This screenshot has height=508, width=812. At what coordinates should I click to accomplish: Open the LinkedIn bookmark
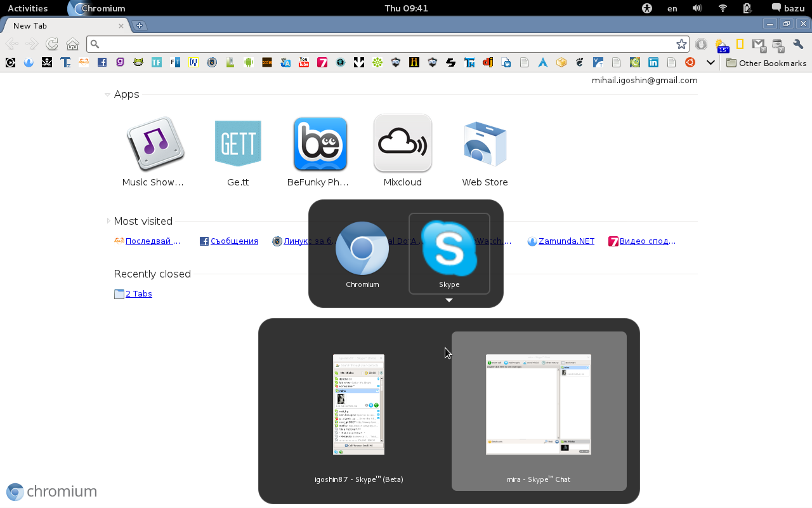653,62
